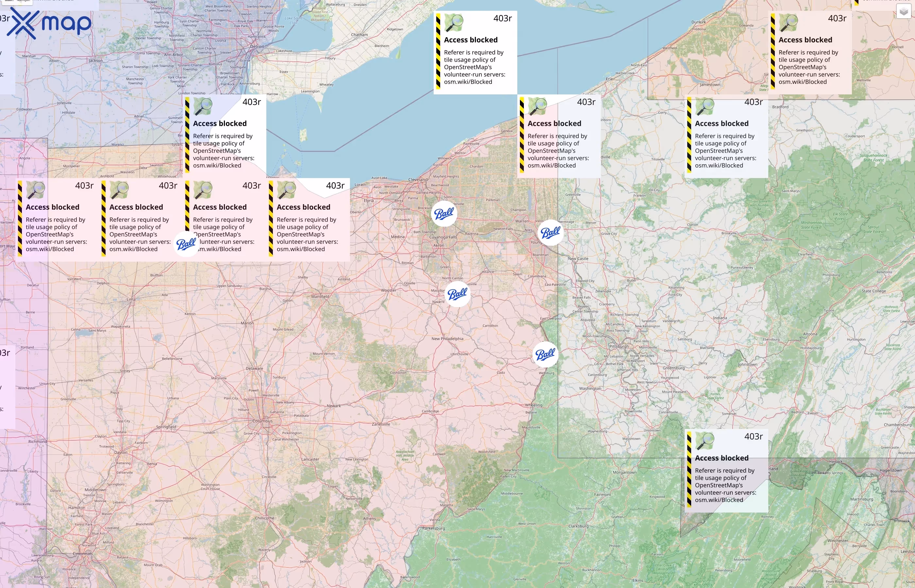The width and height of the screenshot is (915, 588).
Task: Click the Springfield city label
Action: [166, 427]
